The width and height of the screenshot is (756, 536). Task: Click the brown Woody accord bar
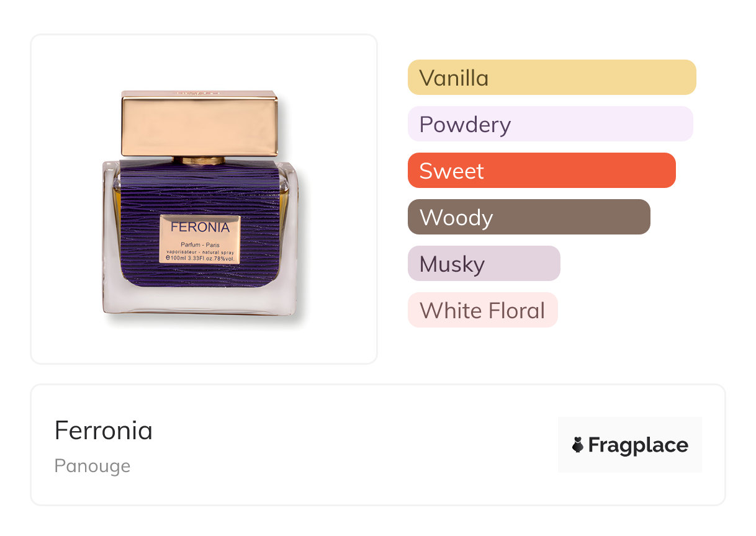click(x=529, y=217)
